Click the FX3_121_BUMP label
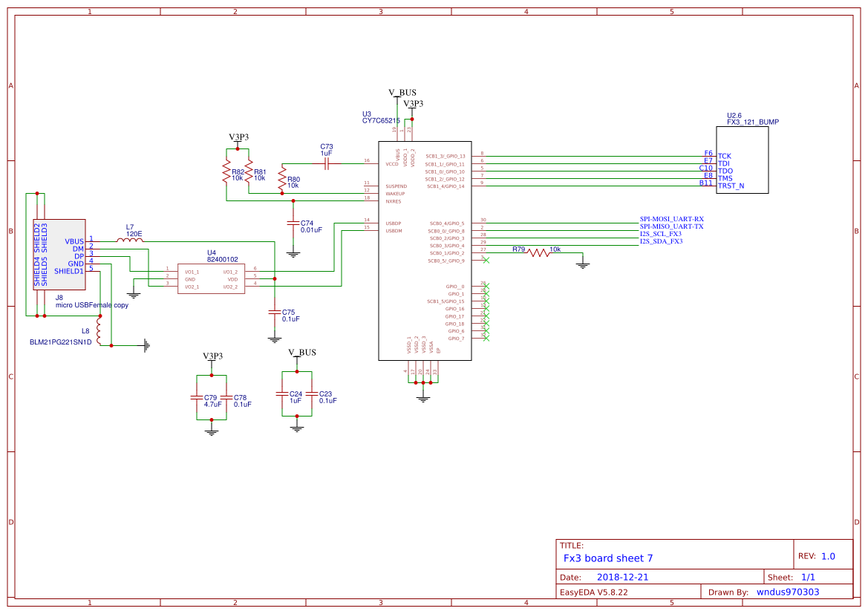This screenshot has height=614, width=868. click(x=753, y=122)
